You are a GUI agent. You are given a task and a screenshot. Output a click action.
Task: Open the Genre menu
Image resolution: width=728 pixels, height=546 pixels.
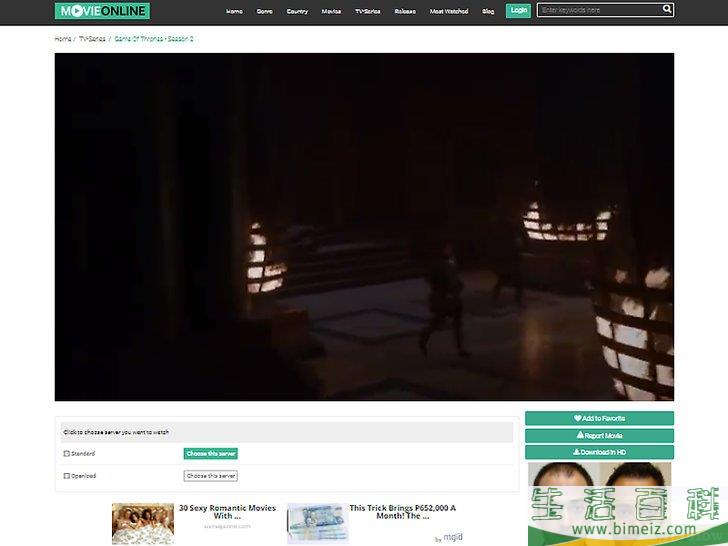pyautogui.click(x=264, y=11)
